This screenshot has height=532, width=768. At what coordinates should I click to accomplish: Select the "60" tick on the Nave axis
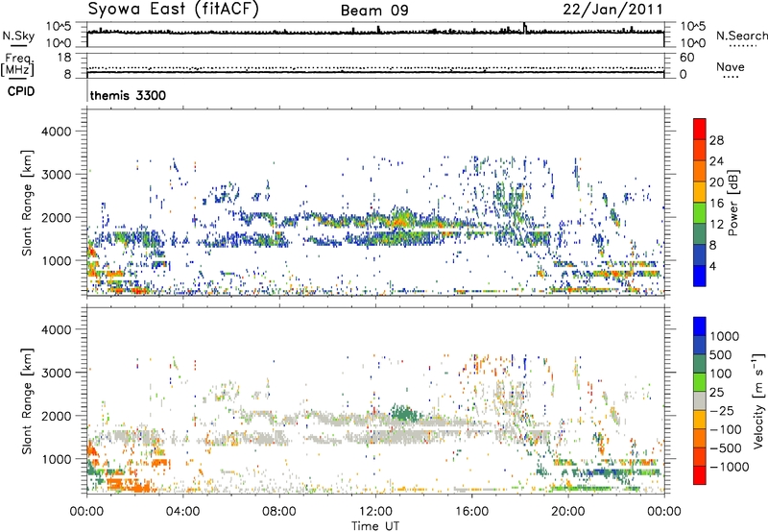[x=686, y=58]
